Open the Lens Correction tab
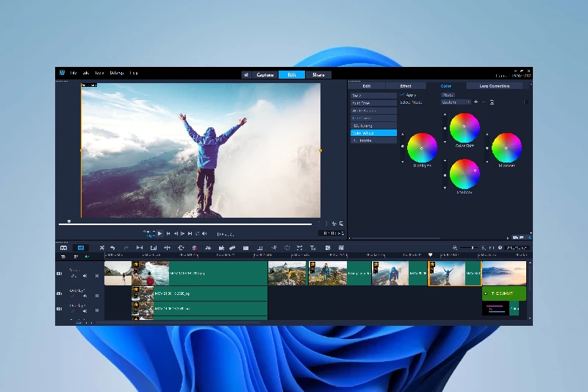This screenshot has width=588, height=392. pyautogui.click(x=494, y=86)
